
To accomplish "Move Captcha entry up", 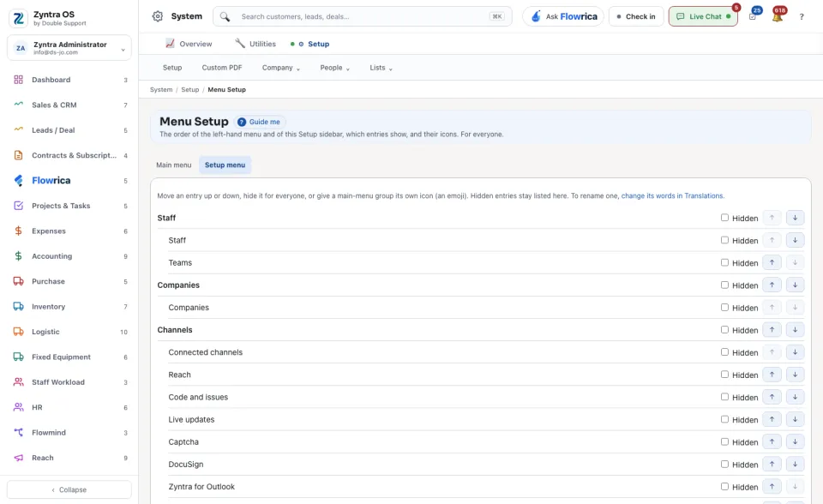I will pyautogui.click(x=772, y=442).
